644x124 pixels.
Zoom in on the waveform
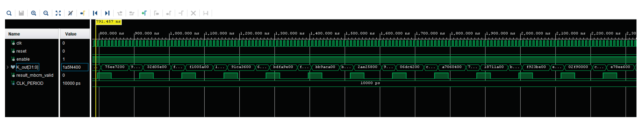[34, 13]
